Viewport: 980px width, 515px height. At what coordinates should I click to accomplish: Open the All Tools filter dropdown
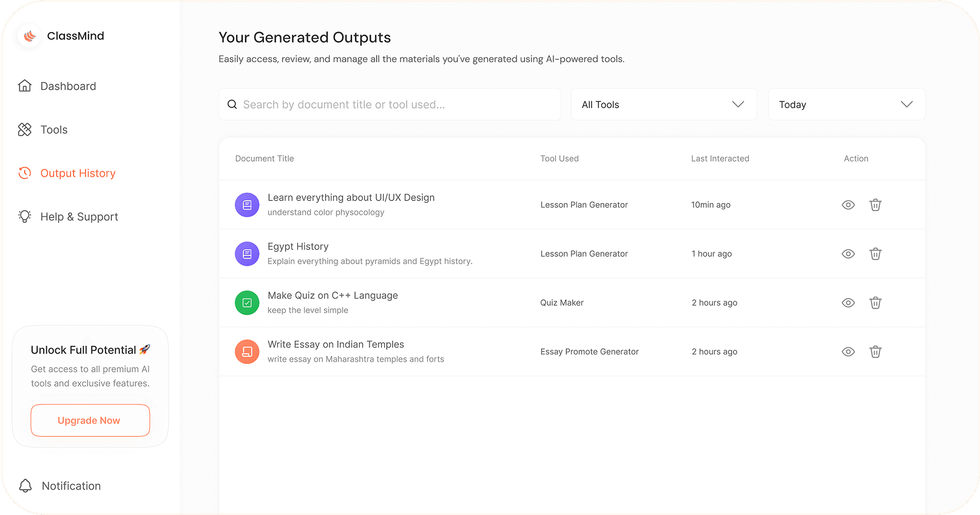[664, 104]
